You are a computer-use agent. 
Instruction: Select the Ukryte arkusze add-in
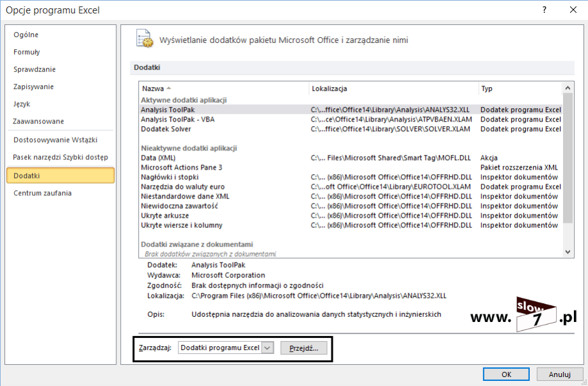pos(350,216)
